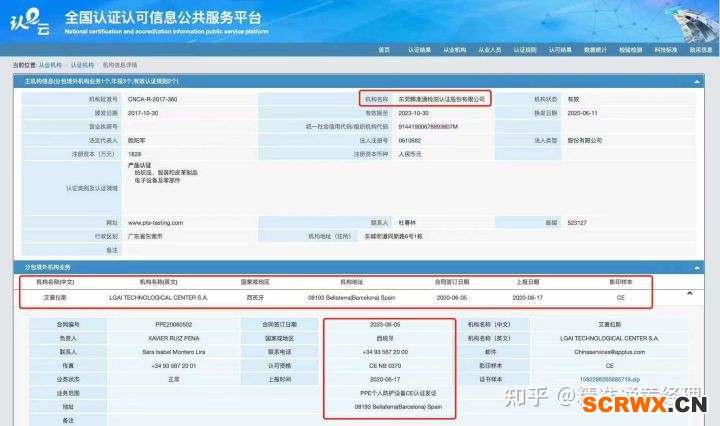Image resolution: width=720 pixels, height=426 pixels.
Task: Select the postal code 523127
Action: (577, 223)
